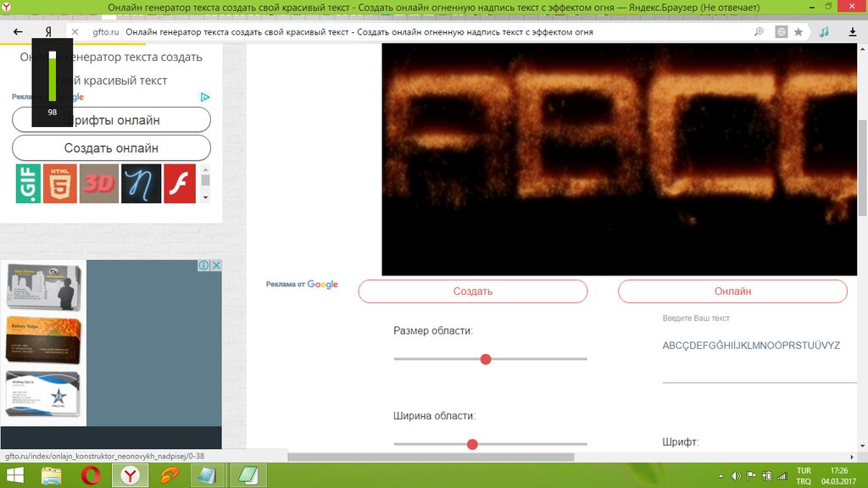868x488 pixels.
Task: Click the power/battery tray icon
Action: tap(766, 476)
